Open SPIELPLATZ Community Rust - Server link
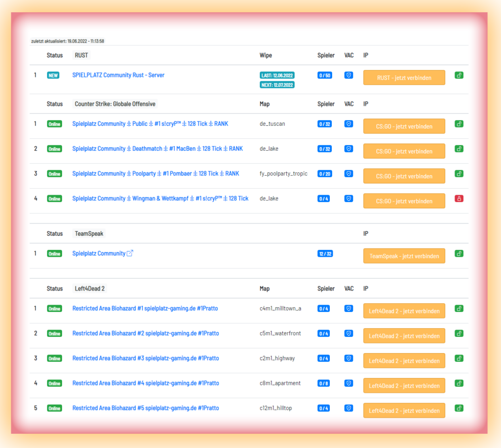501x448 pixels. (118, 75)
